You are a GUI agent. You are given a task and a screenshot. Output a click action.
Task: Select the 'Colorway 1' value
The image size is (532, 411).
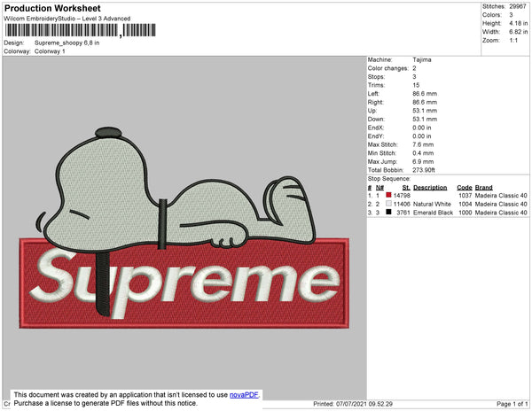[50, 51]
